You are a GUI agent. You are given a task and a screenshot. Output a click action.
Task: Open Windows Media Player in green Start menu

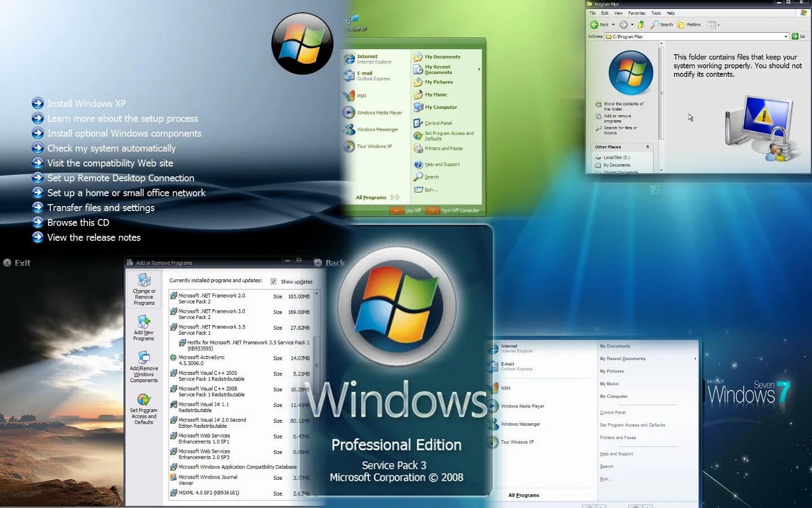[x=373, y=112]
